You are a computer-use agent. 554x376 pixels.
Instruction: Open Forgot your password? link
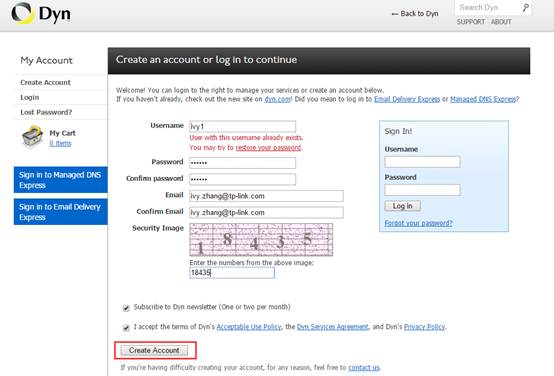[x=418, y=223]
